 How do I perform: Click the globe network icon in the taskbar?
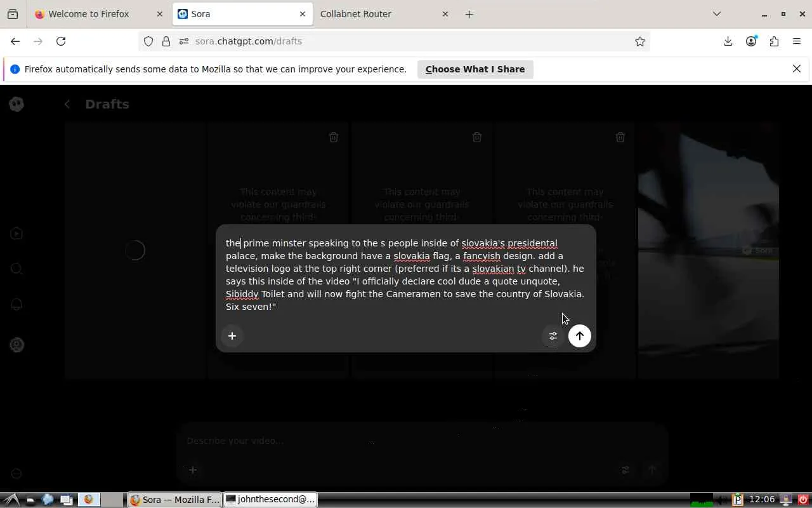click(x=48, y=499)
